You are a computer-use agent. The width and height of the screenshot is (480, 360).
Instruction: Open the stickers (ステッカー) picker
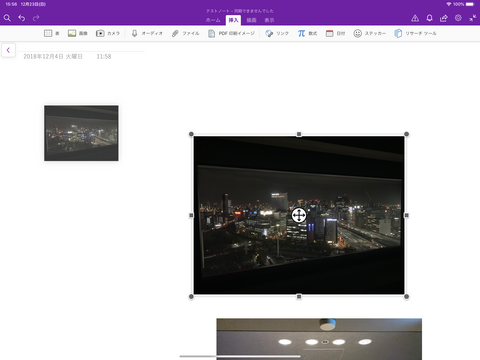coord(370,33)
